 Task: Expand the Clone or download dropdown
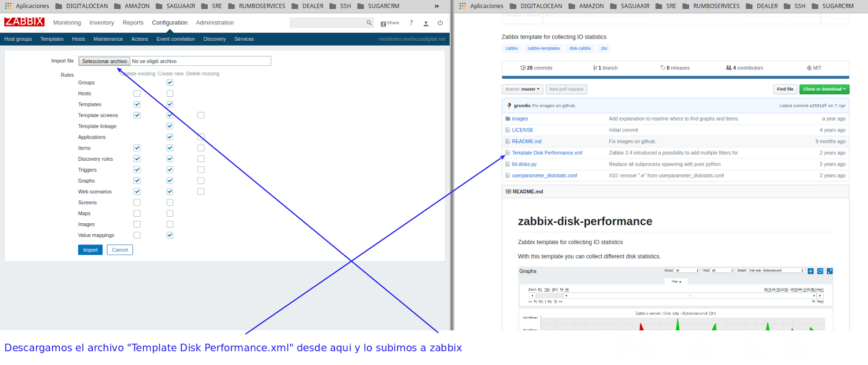click(824, 89)
